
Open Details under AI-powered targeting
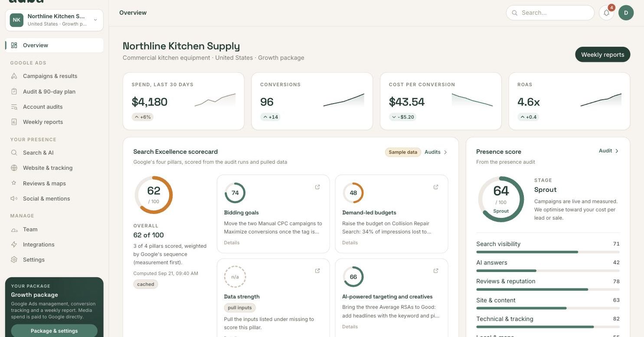[350, 327]
